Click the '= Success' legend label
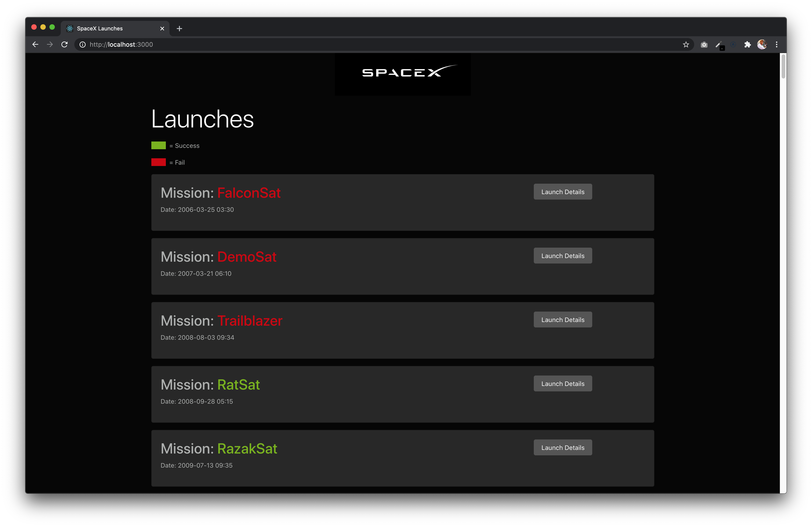 coord(184,146)
